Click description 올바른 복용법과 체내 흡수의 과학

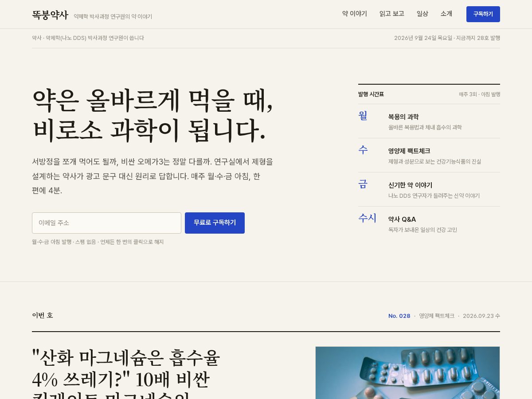coord(425,128)
